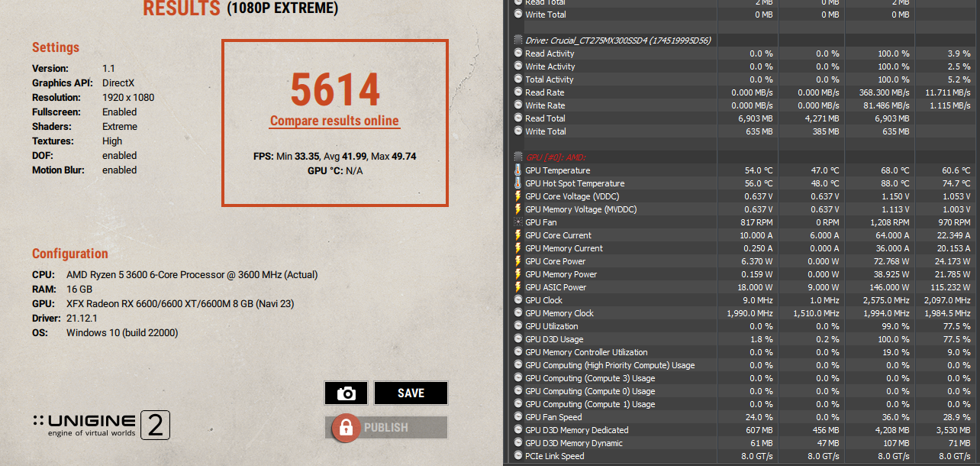Click the Write Activity sensor icon

(518, 66)
